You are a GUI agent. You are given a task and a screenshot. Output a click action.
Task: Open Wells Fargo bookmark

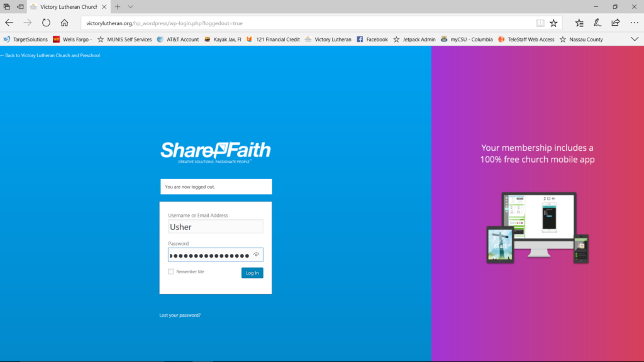coord(72,40)
